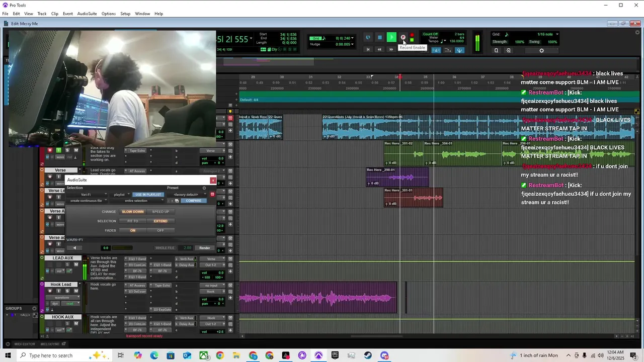This screenshot has width=644, height=362.
Task: Toggle input monitoring on Hook Lead track
Action: [58, 291]
